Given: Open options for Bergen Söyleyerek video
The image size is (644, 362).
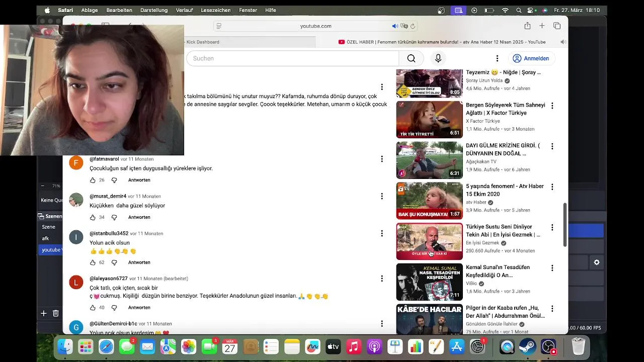Looking at the screenshot, I should pyautogui.click(x=552, y=106).
